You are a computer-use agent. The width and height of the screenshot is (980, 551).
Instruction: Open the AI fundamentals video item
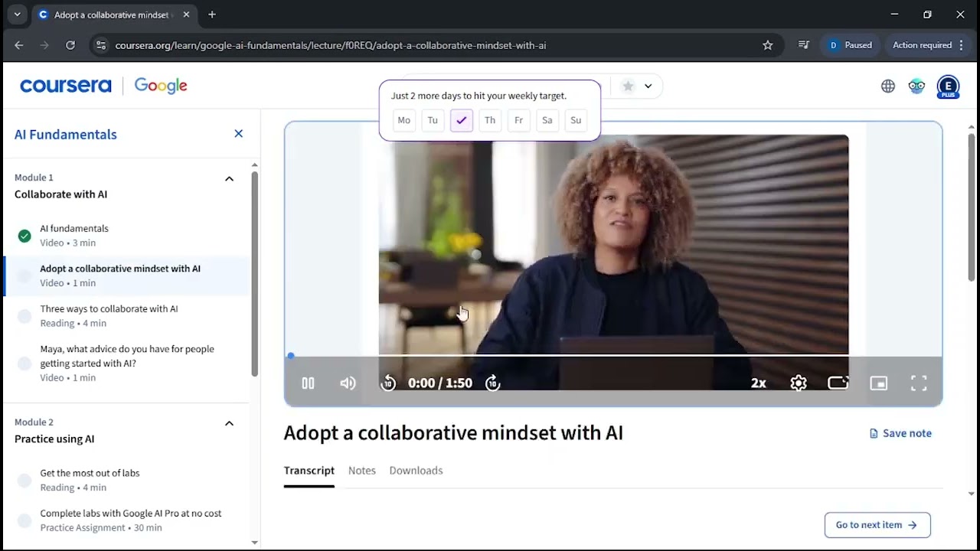[126, 235]
